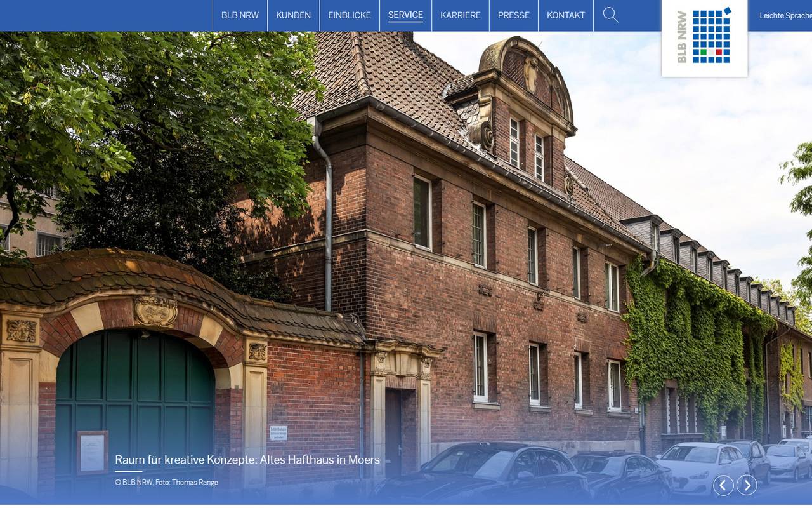This screenshot has height=508, width=812.
Task: Go to the previous slide arrow
Action: (x=723, y=485)
